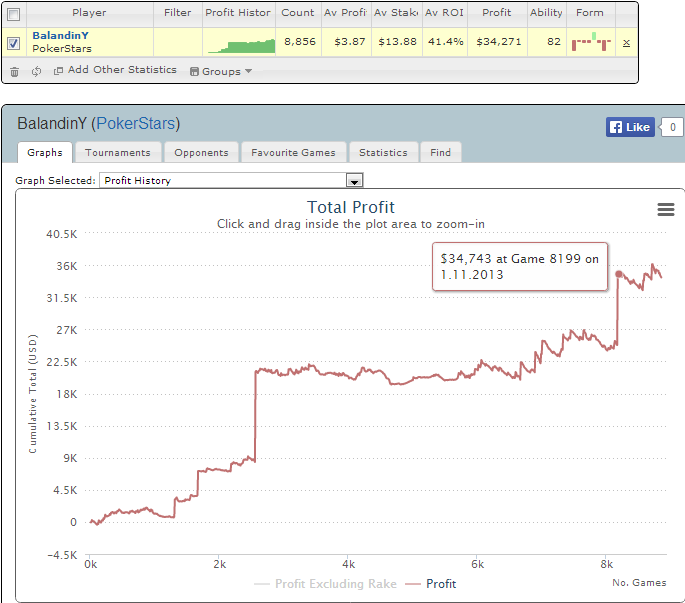Viewport: 685px width, 603px height.
Task: Sort by the Player column header
Action: tap(90, 13)
